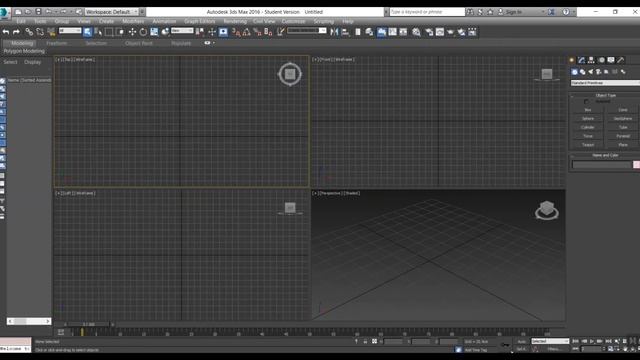Toggle Auto Key animation mode
Image resolution: width=640 pixels, height=360 pixels.
522,341
